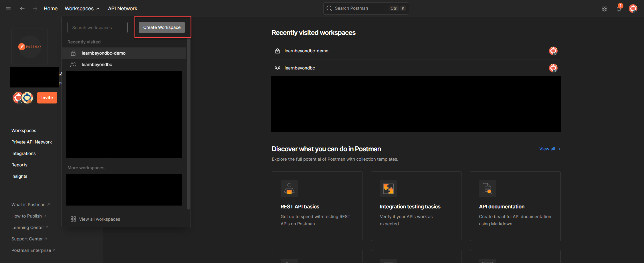Viewport: 644px width, 263px height.
Task: Click the team icon in learnbeyondbc recent row
Action: [278, 68]
